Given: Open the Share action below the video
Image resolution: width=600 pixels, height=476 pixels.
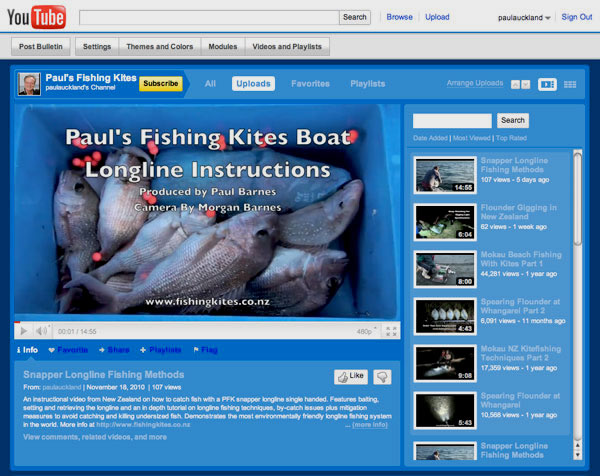Looking at the screenshot, I should coord(114,350).
